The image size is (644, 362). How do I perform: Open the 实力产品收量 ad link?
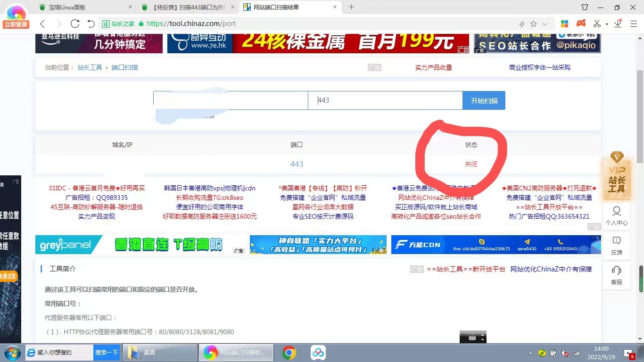coord(433,67)
